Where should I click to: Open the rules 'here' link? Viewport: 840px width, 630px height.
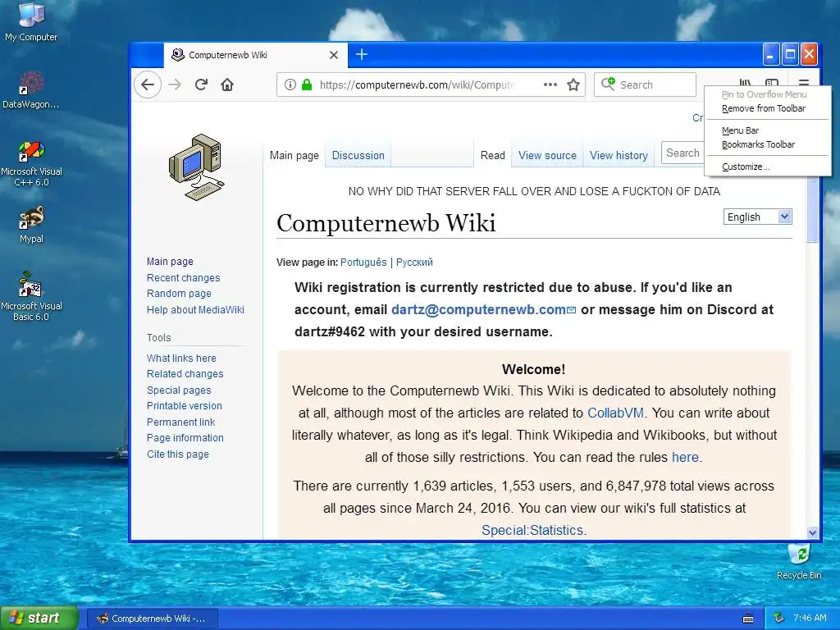685,457
